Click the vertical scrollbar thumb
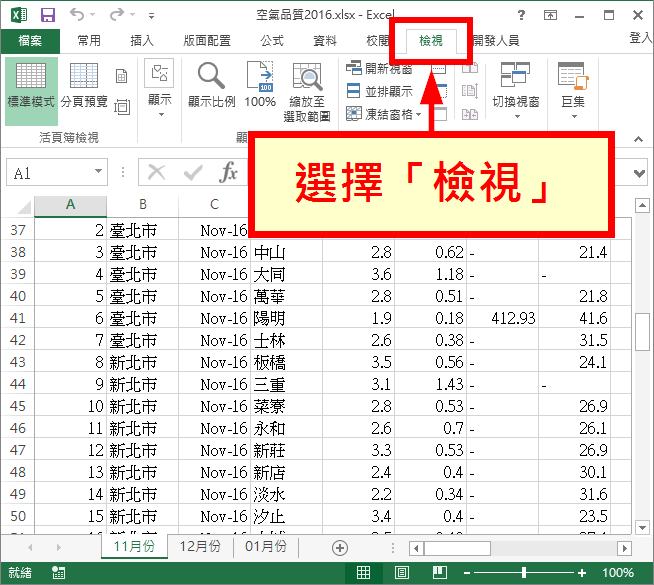The image size is (654, 585). [642, 332]
